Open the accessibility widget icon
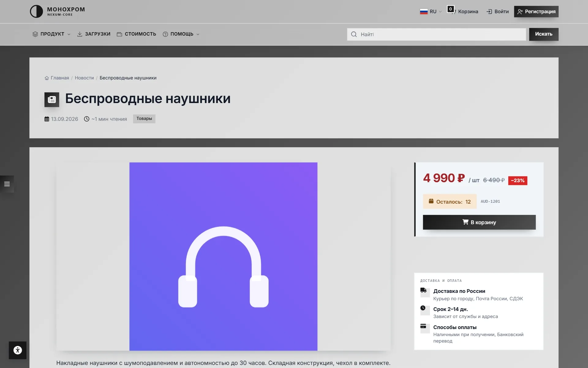588x368 pixels. click(x=18, y=350)
